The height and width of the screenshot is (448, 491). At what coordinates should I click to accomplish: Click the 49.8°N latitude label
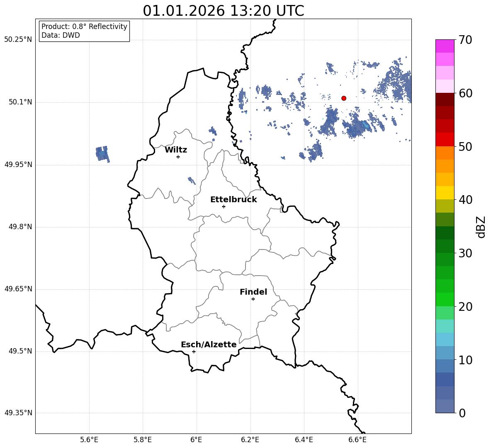(20, 227)
